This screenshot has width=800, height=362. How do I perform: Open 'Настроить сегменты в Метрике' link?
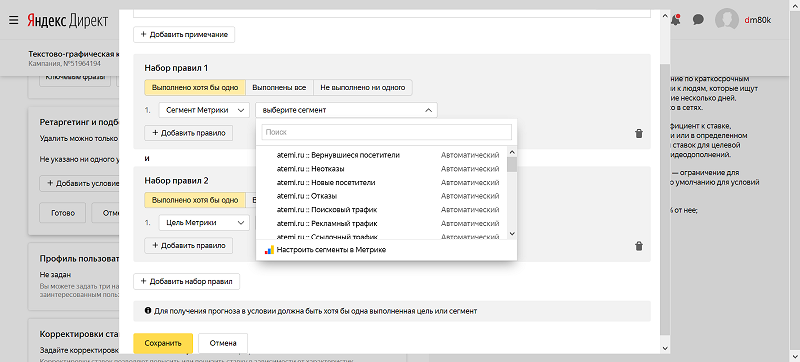click(332, 250)
